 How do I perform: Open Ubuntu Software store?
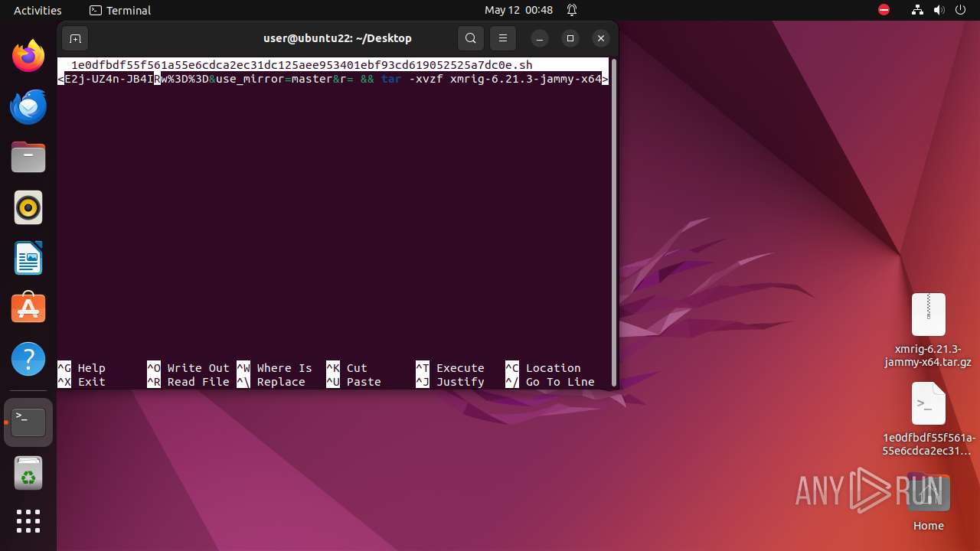click(28, 308)
